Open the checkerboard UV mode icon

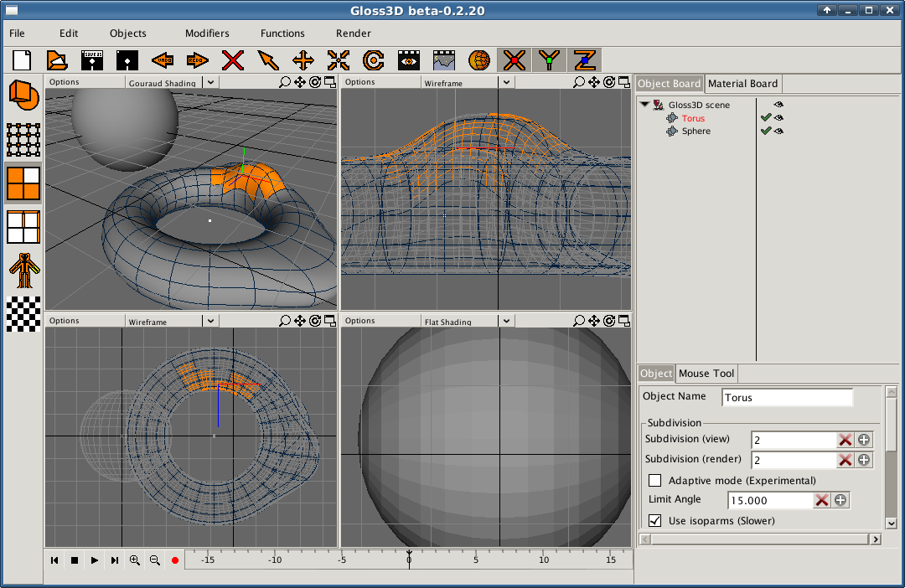tap(23, 314)
